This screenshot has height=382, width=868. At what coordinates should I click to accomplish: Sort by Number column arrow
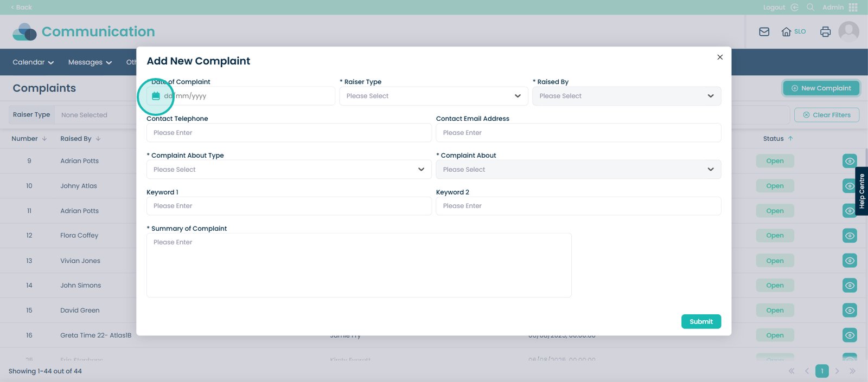[44, 139]
